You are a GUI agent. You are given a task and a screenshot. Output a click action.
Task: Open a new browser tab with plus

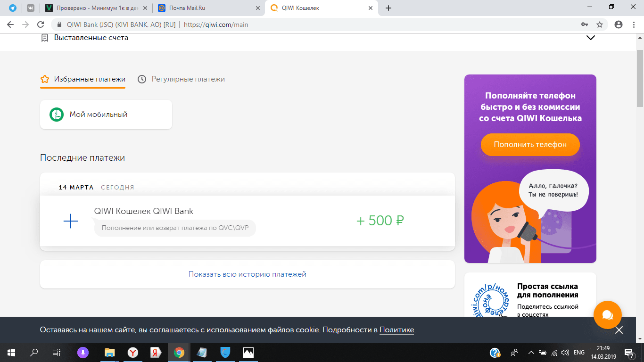point(388,8)
